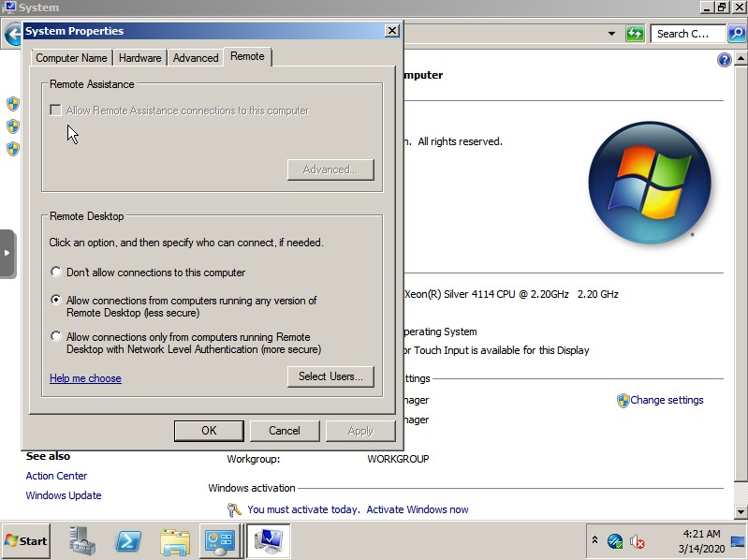Click Activate Windows now link
Viewport: 748px width, 560px height.
418,510
